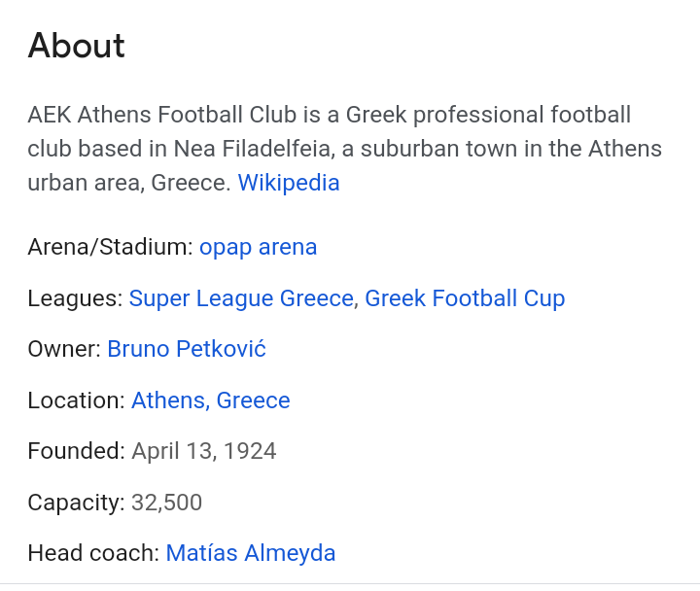Image resolution: width=700 pixels, height=591 pixels.
Task: Open the Greek Football Cup link
Action: tap(465, 298)
